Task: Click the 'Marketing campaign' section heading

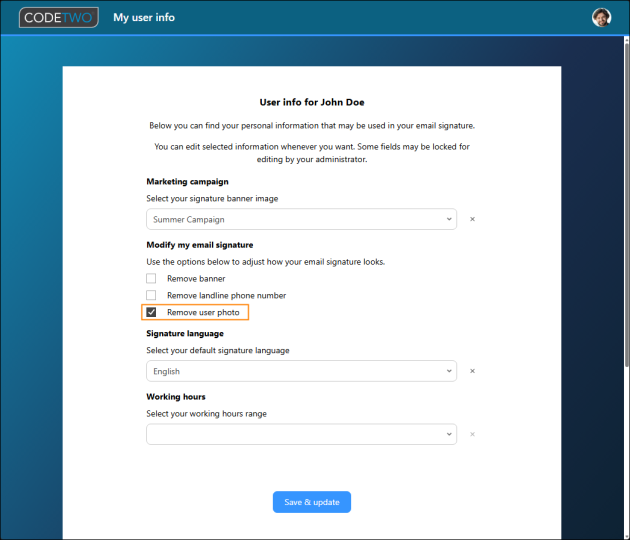Action: [x=187, y=182]
